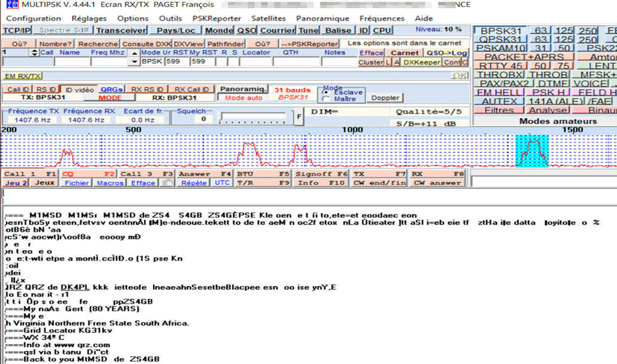617x364 pixels.
Task: Click the DXView button
Action: pos(189,44)
